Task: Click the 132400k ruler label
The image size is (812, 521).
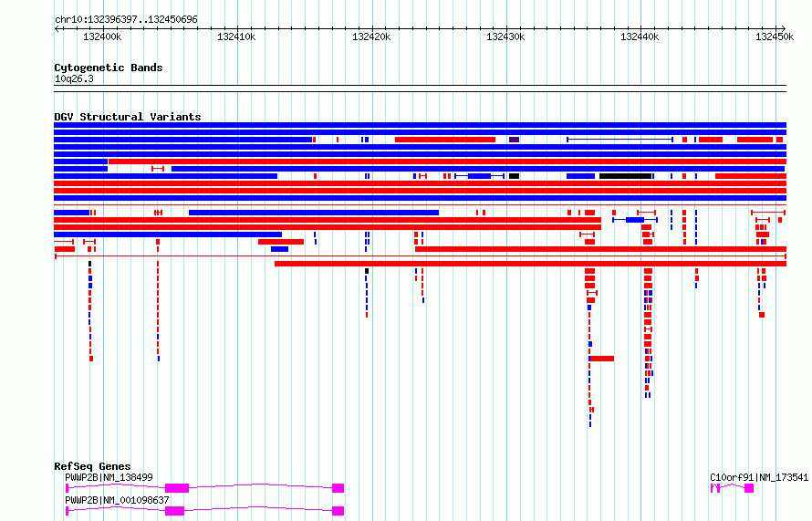Action: (x=102, y=36)
